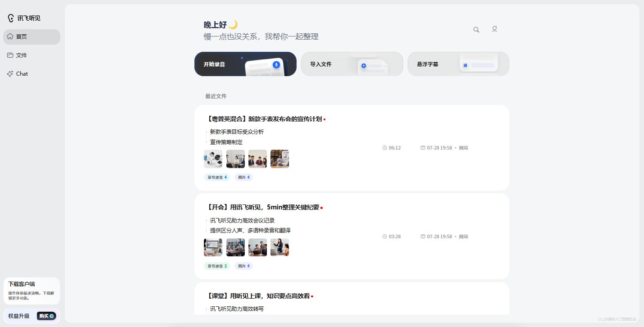This screenshot has height=327, width=644.
Task: Start recording with 开始录音 card
Action: tap(245, 64)
